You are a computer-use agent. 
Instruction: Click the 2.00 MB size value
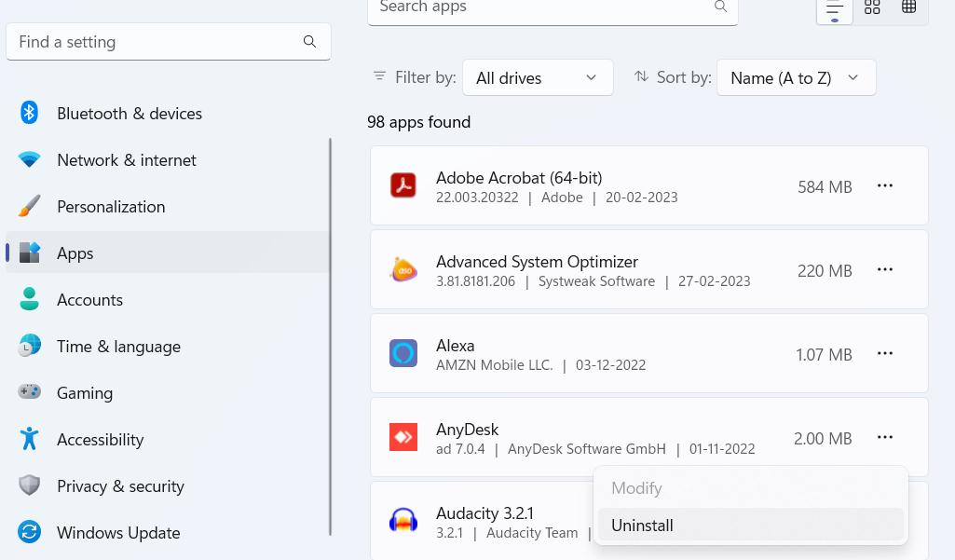click(x=822, y=439)
